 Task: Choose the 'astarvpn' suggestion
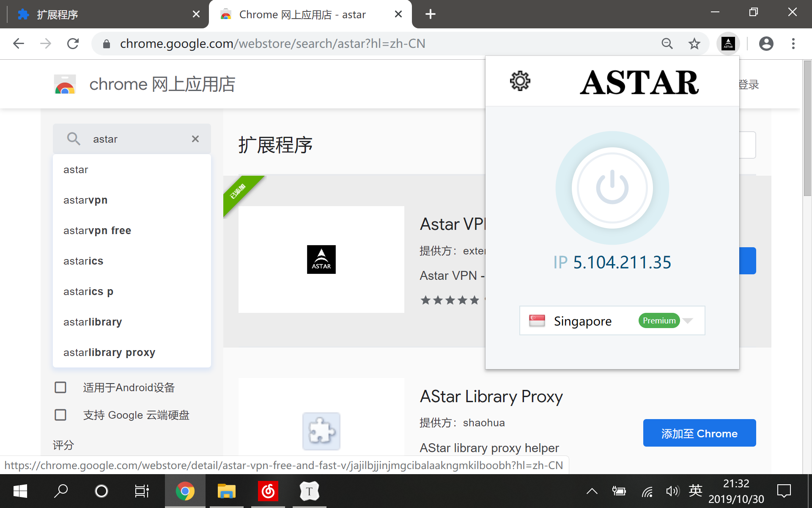[x=132, y=200]
